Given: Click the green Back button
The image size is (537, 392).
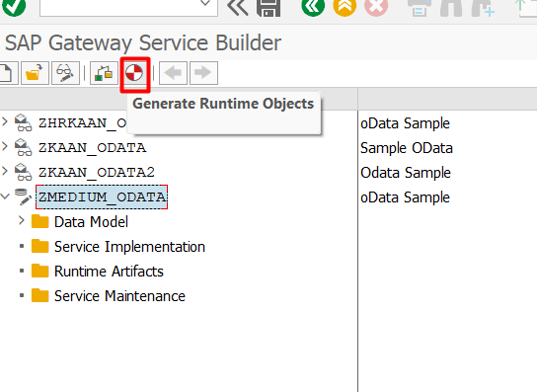Looking at the screenshot, I should (x=313, y=7).
